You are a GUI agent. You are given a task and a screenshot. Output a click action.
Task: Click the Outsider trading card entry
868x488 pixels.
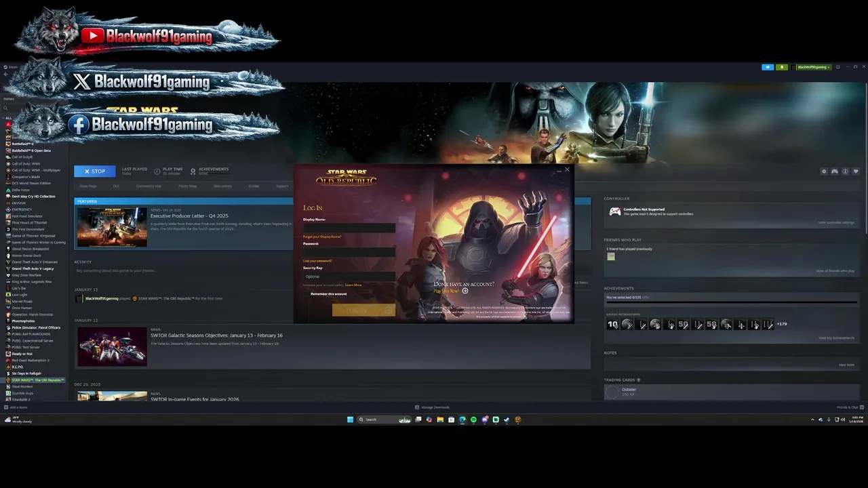click(x=731, y=392)
